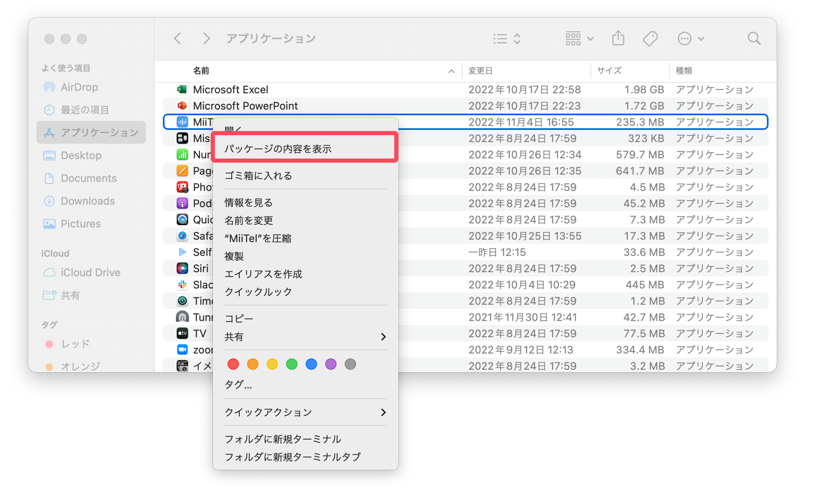Select the Numbers app icon

tap(182, 154)
